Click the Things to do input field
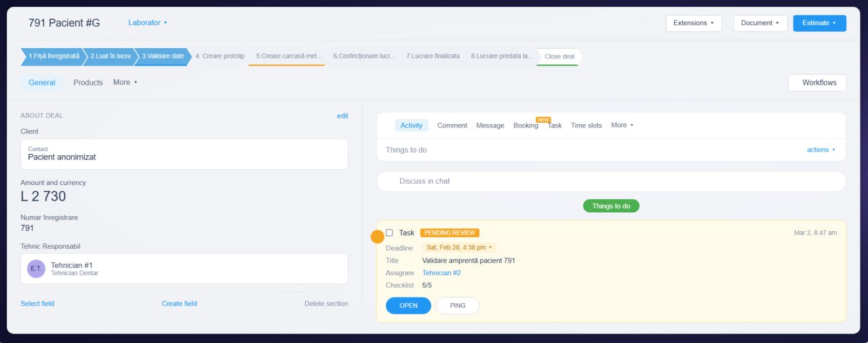Screen dimensions: 868x343 611,150
